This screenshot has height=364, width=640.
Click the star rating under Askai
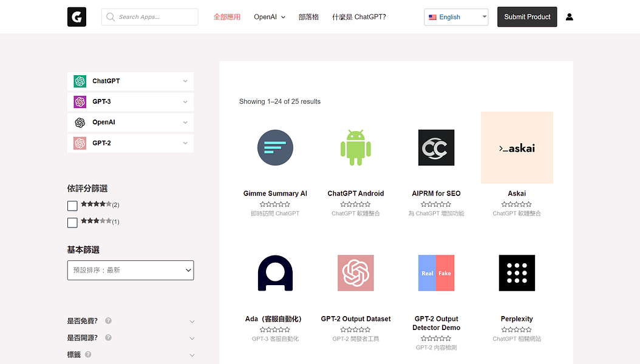(517, 204)
